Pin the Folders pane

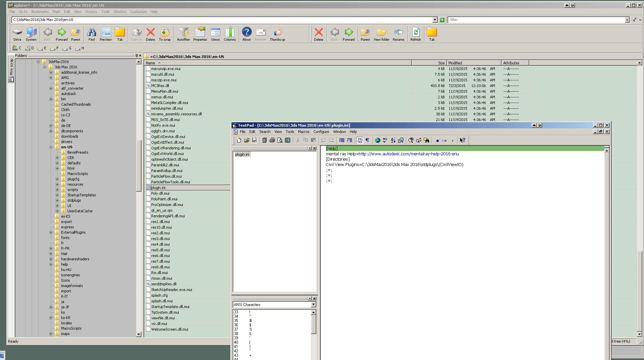click(x=136, y=56)
